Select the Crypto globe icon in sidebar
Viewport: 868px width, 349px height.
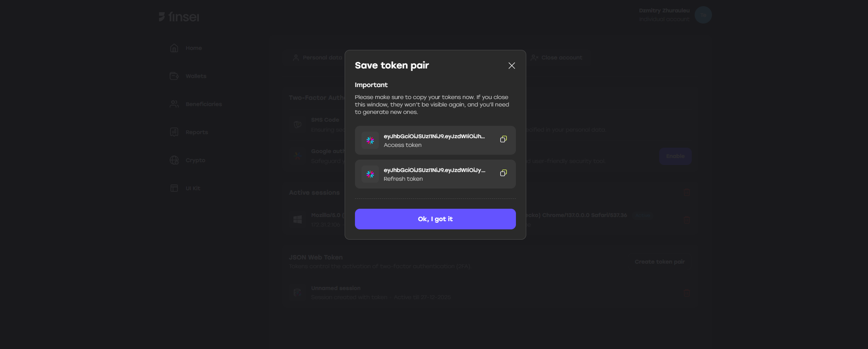[174, 160]
